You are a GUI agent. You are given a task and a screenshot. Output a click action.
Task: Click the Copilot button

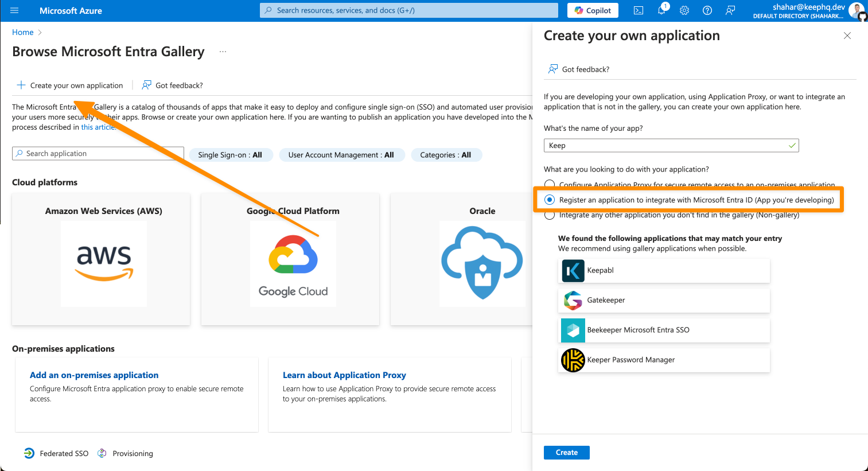pyautogui.click(x=593, y=10)
